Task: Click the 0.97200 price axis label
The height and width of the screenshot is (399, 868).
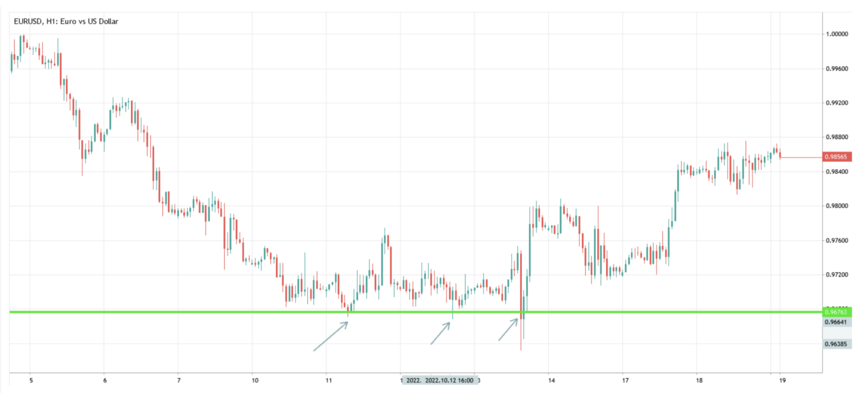Action: [x=836, y=275]
